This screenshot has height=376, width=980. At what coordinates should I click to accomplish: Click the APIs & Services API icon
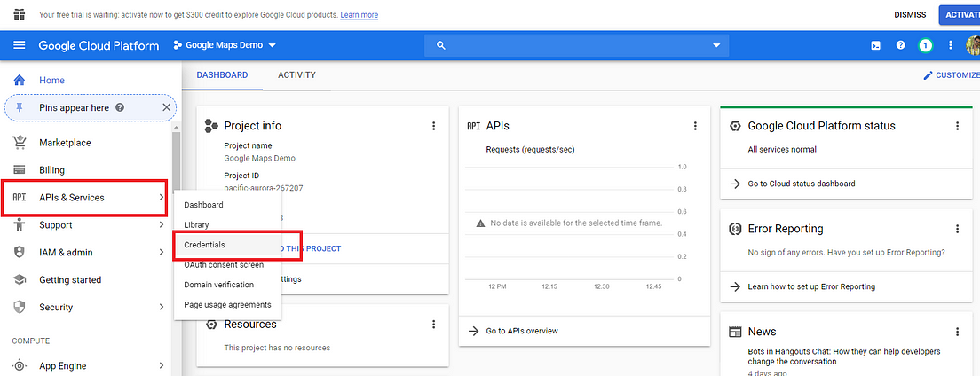click(20, 198)
